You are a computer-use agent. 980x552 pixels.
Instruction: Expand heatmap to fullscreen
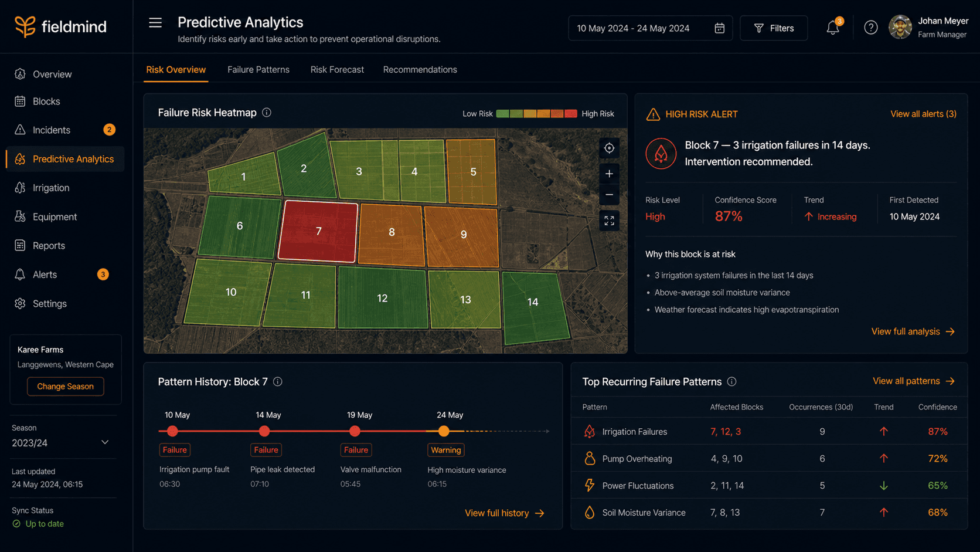(609, 221)
